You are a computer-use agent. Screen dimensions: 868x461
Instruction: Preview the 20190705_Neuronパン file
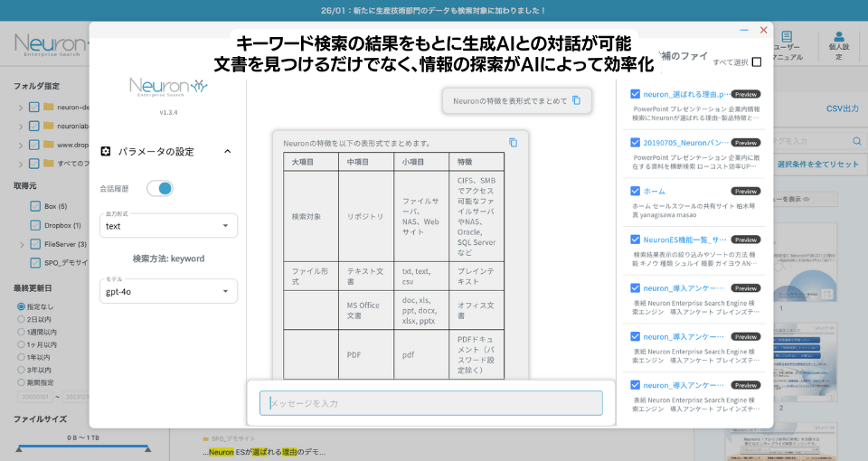point(746,143)
